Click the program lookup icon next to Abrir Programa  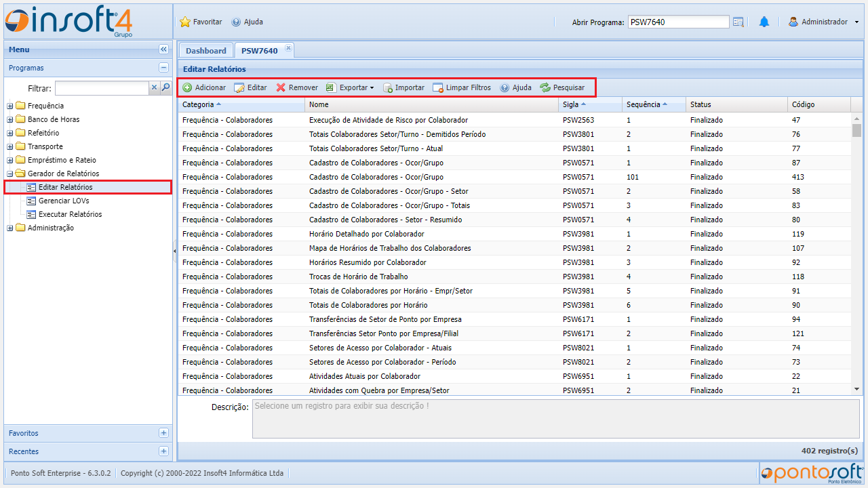(738, 22)
